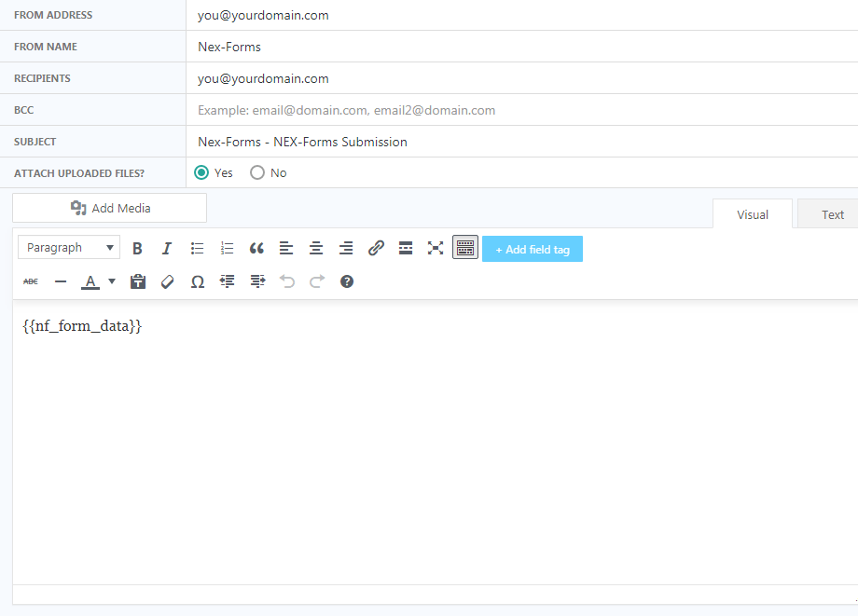Clear formatting with the eraser icon

point(168,281)
